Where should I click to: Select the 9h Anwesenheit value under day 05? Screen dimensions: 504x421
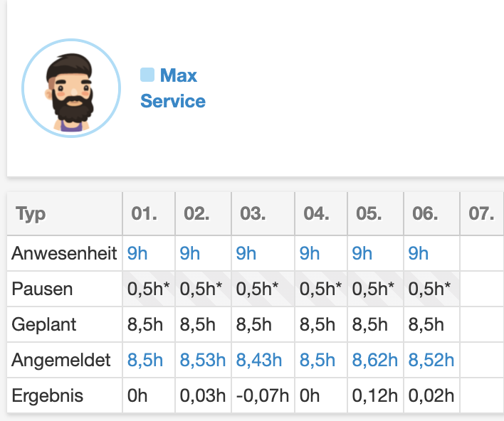click(362, 254)
